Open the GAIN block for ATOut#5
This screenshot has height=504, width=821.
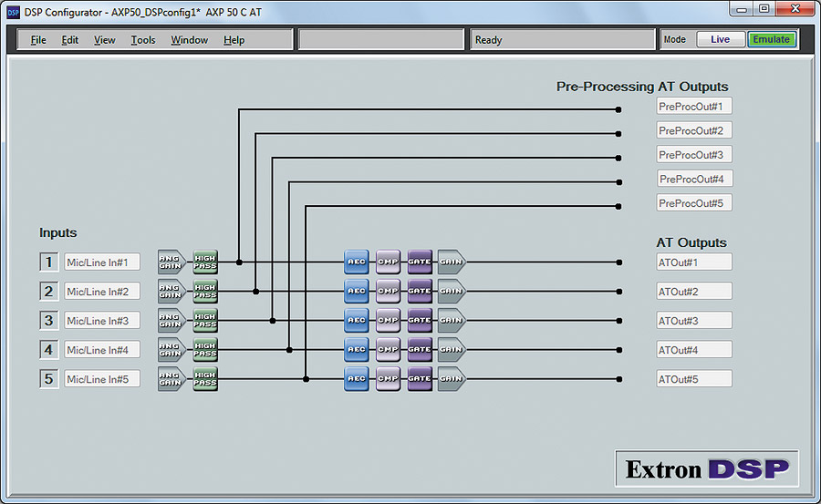pyautogui.click(x=452, y=379)
